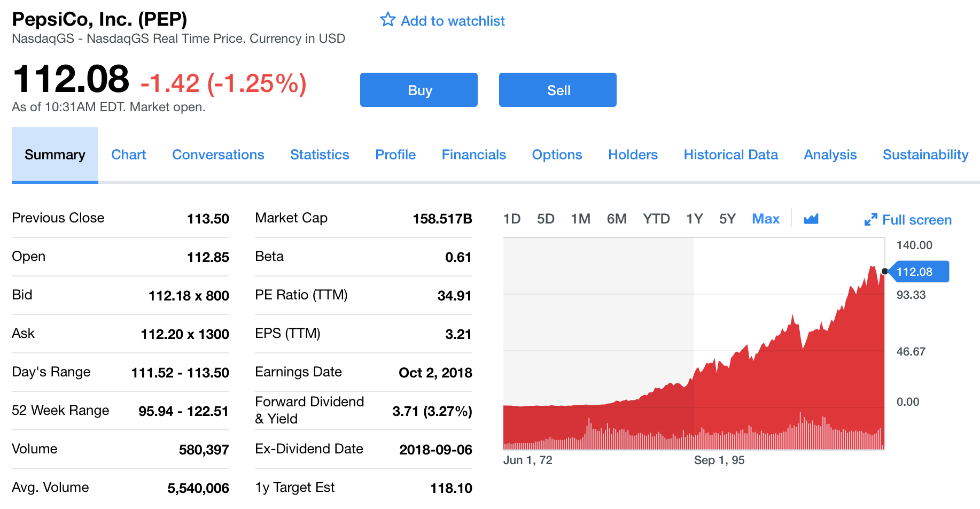This screenshot has width=980, height=509.
Task: Select the 5Y chart range
Action: point(727,219)
